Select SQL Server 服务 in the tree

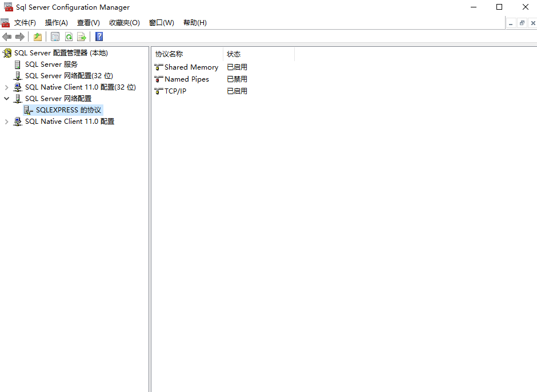(50, 64)
